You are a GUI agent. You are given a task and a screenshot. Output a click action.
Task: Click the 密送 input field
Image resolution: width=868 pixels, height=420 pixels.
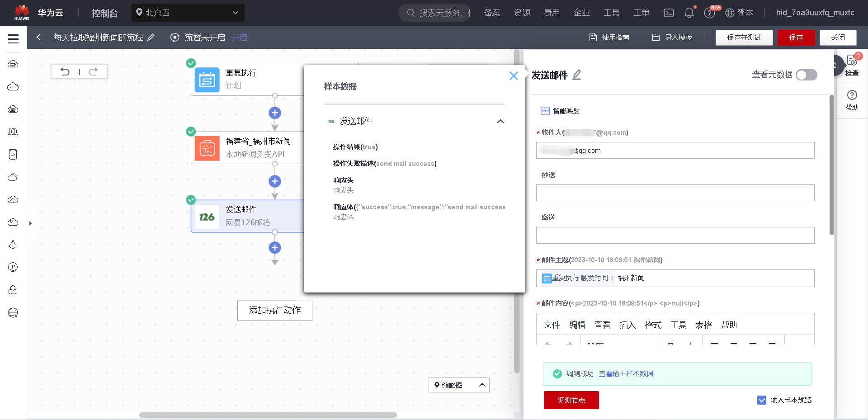pos(675,236)
